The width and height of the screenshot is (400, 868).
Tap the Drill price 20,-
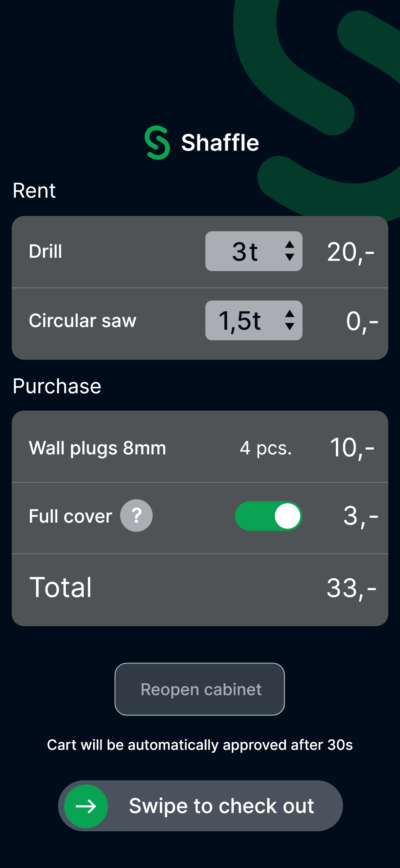tap(350, 252)
